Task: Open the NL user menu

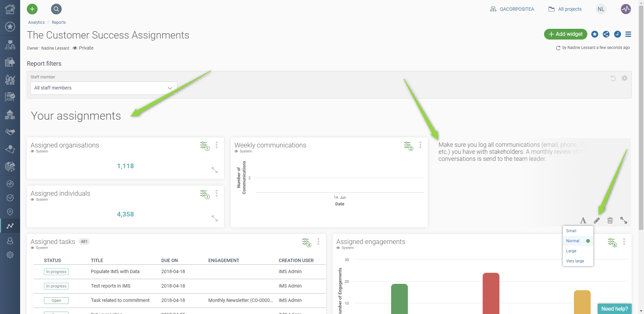Action: tap(601, 9)
